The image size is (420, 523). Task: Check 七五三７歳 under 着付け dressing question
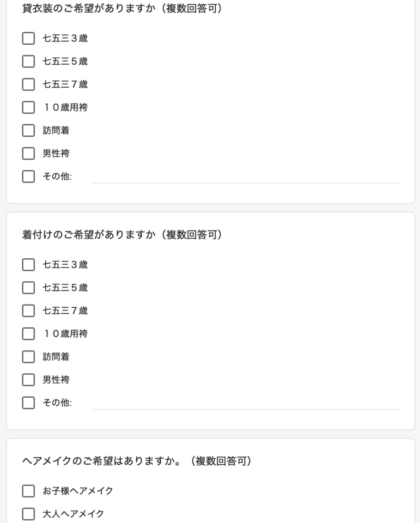[28, 311]
